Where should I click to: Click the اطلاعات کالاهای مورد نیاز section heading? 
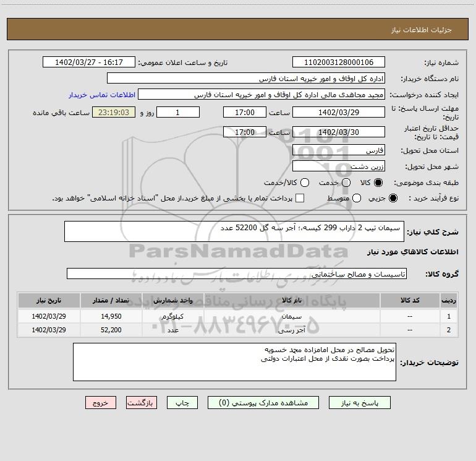coord(413,252)
